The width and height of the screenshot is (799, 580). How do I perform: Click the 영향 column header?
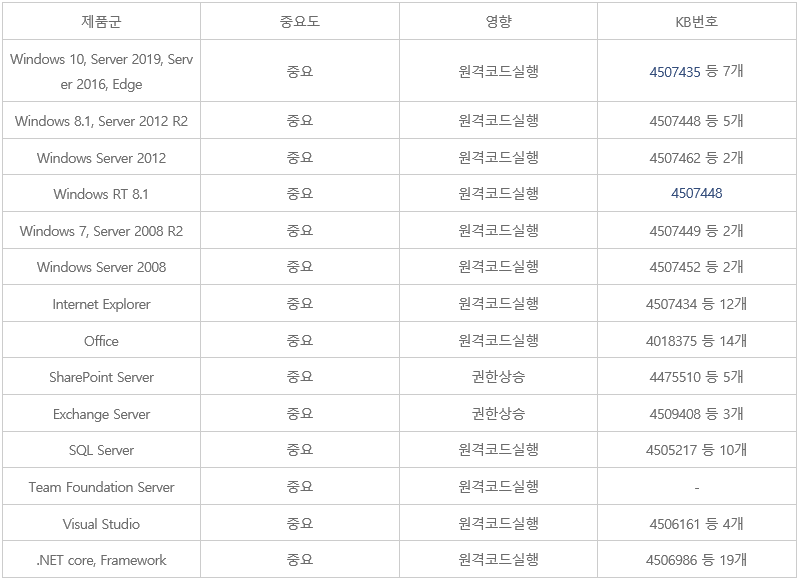(x=498, y=21)
